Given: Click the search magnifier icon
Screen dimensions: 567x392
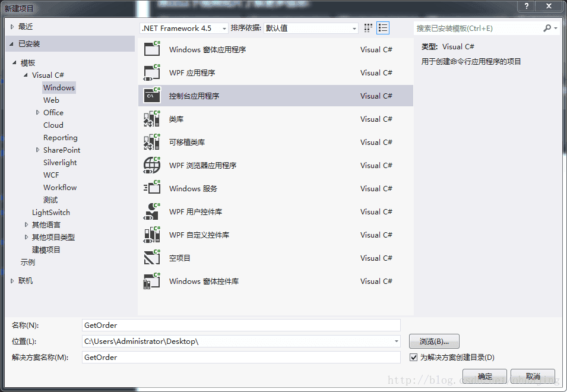Looking at the screenshot, I should coord(547,28).
